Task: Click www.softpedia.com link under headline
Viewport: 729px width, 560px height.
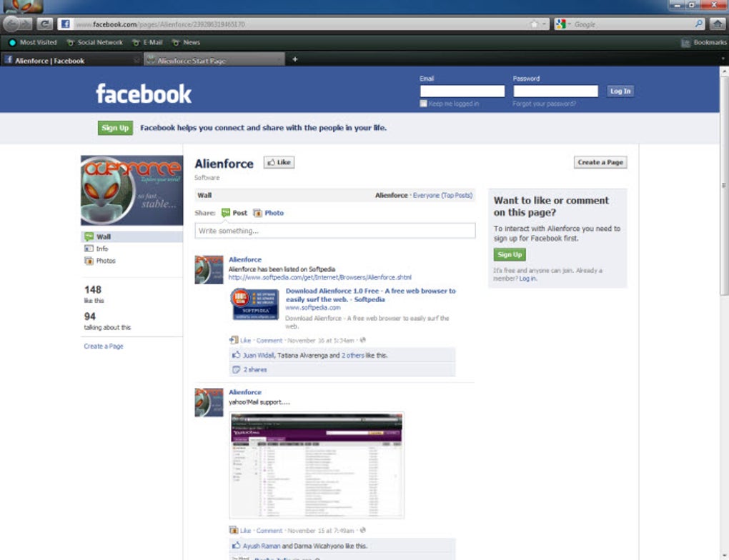Action: [313, 308]
